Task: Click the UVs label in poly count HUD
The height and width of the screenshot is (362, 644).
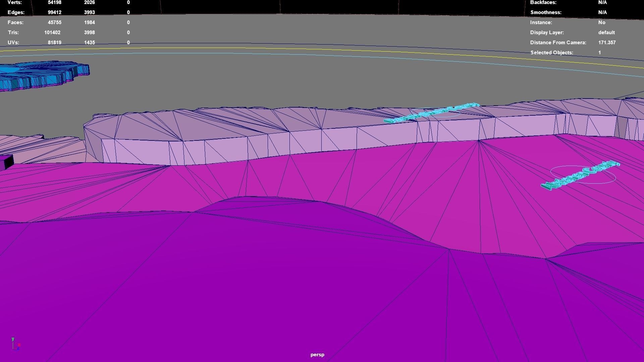Action: (13, 43)
